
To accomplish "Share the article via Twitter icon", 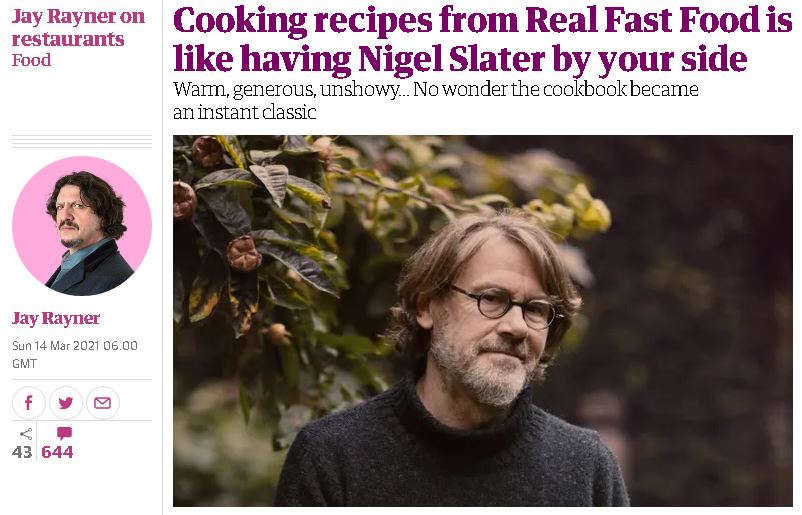I will click(65, 403).
